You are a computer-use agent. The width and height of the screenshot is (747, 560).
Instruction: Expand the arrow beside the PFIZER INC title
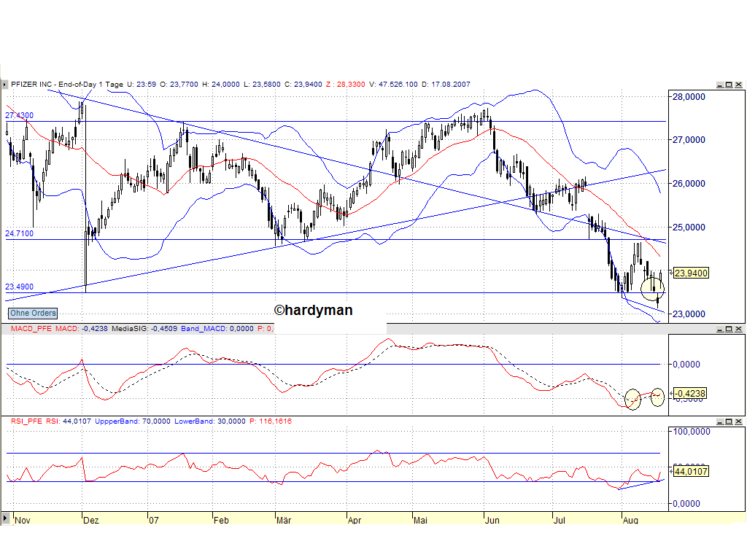[5, 85]
